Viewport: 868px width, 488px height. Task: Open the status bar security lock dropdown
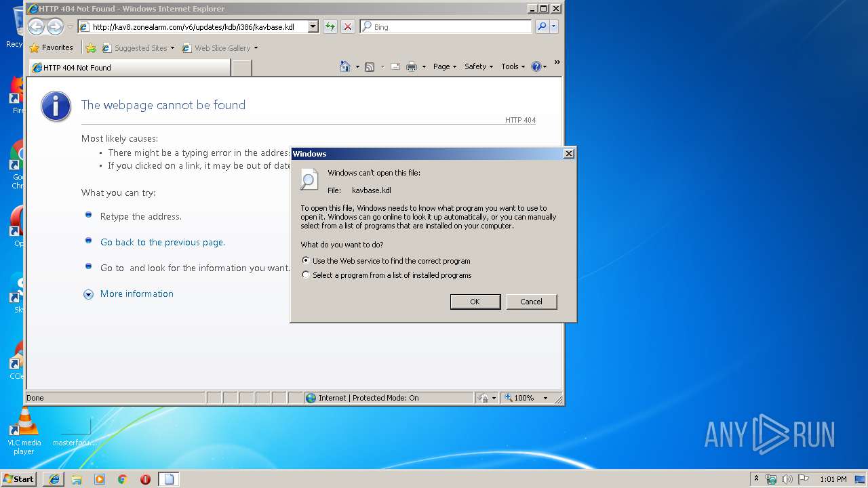tap(487, 398)
